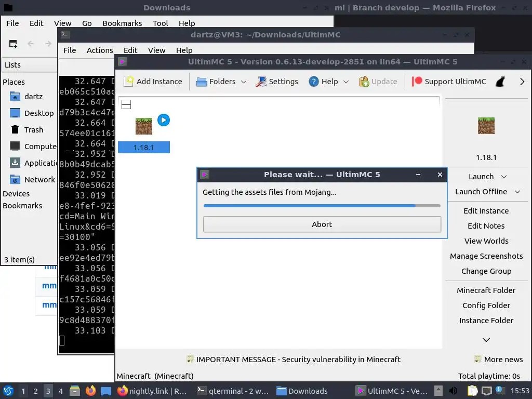Expand the Help dropdown arrow
Screen dimensions: 532x399
pyautogui.click(x=345, y=82)
